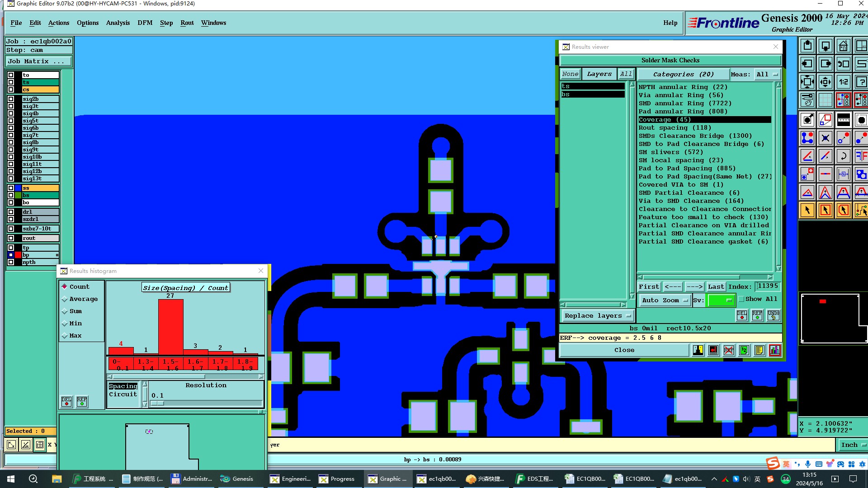Viewport: 868px width, 488px height.
Task: Open the Analysis menu
Action: pyautogui.click(x=118, y=23)
